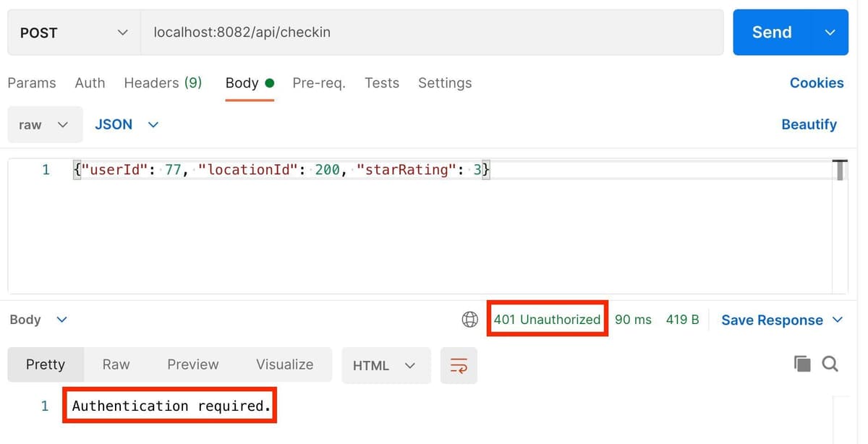Select the Headers (9) tab
This screenshot has height=444, width=868.
coord(163,83)
